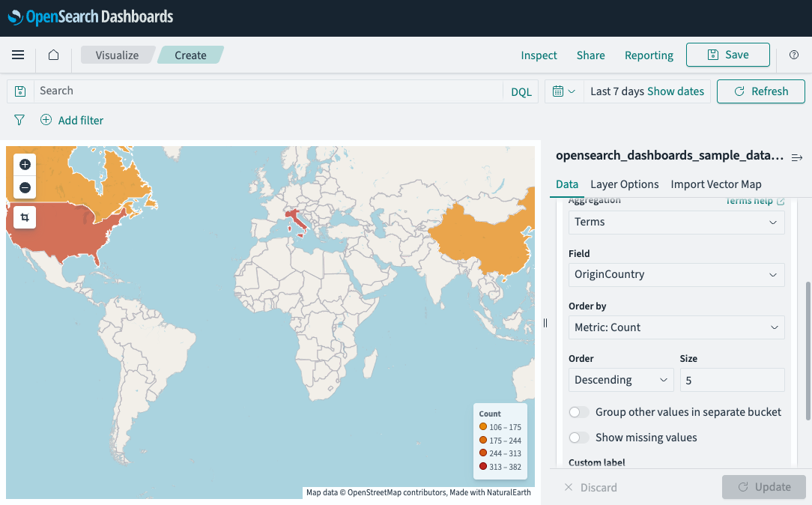Viewport: 812px width, 505px height.
Task: Zoom in on the map
Action: [x=25, y=165]
